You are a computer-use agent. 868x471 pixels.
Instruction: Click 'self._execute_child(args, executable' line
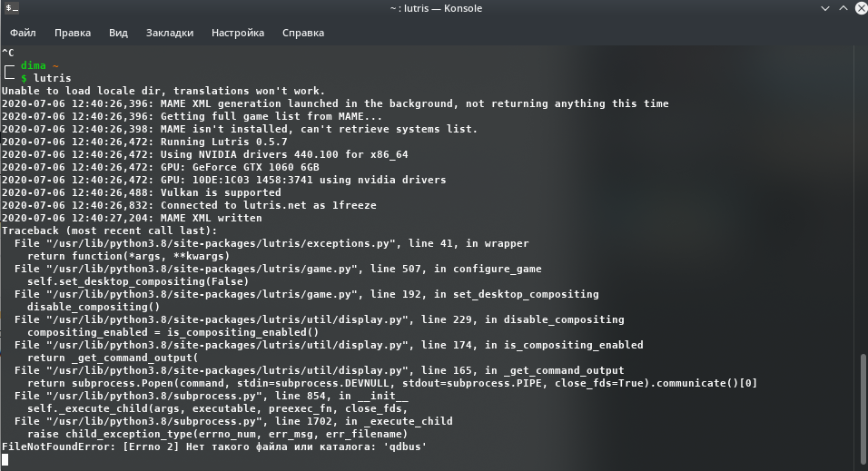218,409
